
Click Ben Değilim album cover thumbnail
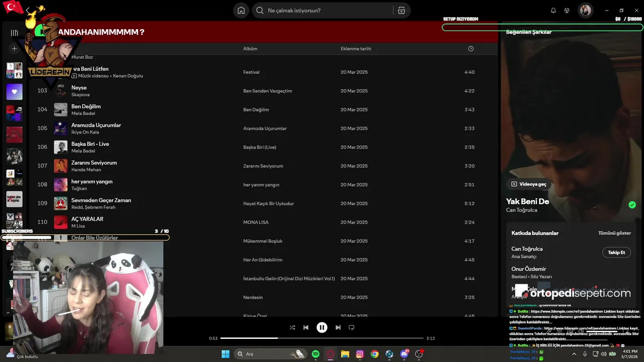(x=60, y=110)
